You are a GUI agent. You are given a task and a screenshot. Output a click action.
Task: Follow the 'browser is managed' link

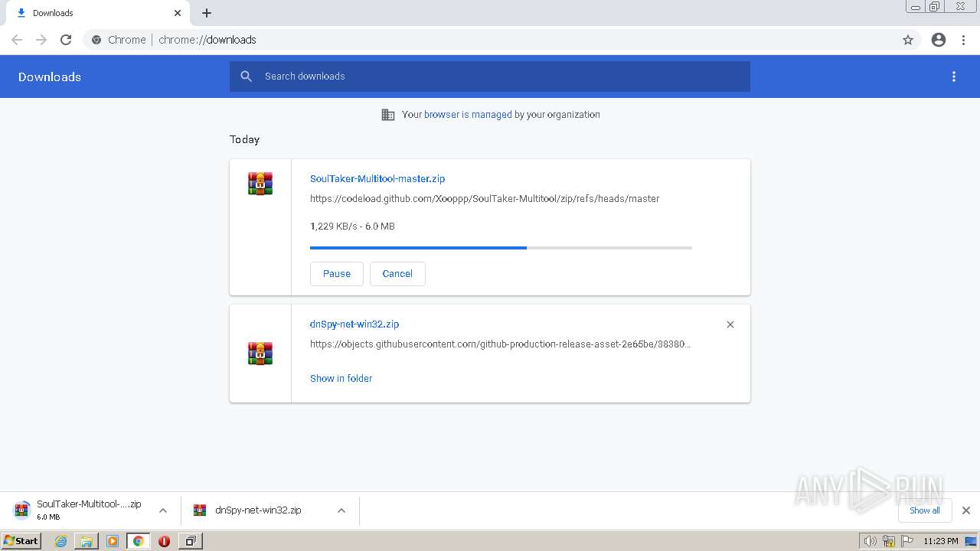tap(468, 115)
